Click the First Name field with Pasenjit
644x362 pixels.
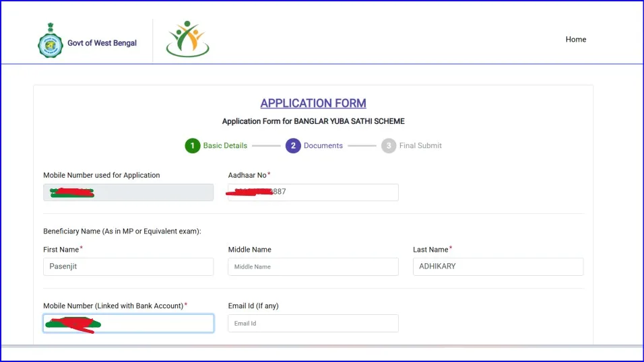[x=128, y=266]
